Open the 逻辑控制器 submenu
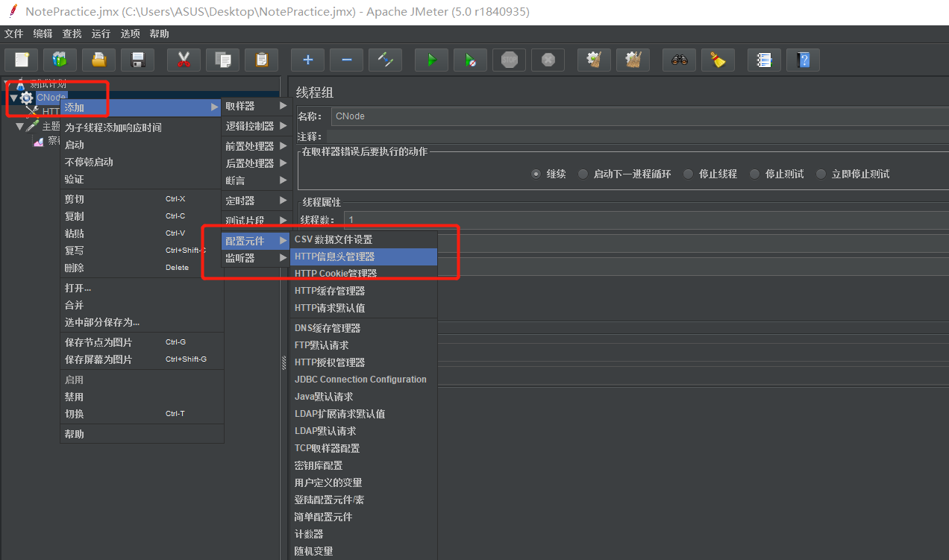949x560 pixels. click(256, 126)
